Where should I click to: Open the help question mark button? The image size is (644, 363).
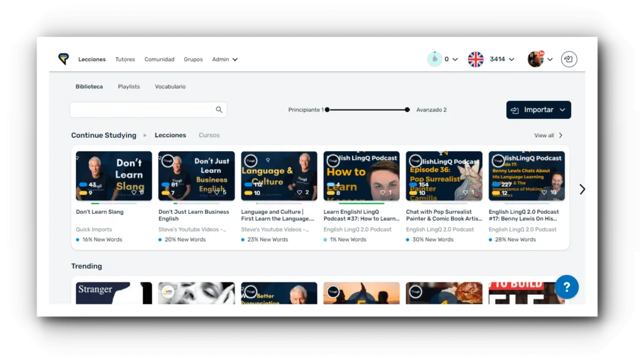coord(567,288)
